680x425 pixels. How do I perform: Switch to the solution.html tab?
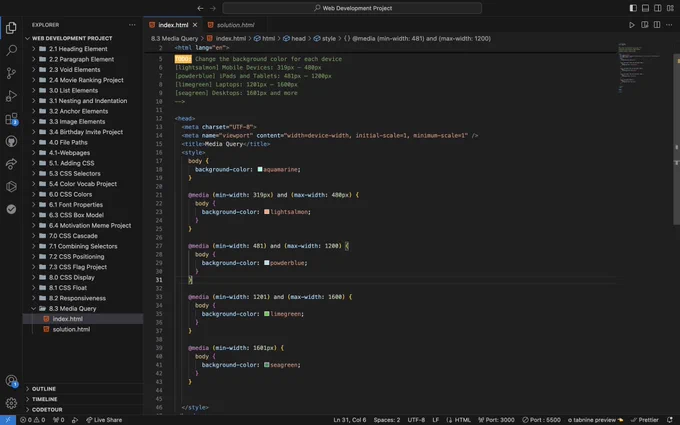235,25
